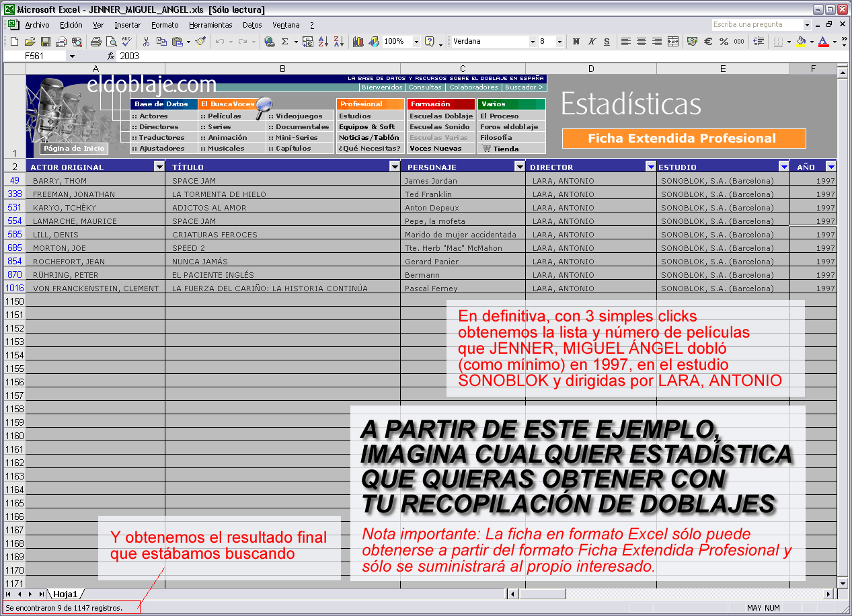Align text left in the cell
The height and width of the screenshot is (616, 852).
click(626, 42)
